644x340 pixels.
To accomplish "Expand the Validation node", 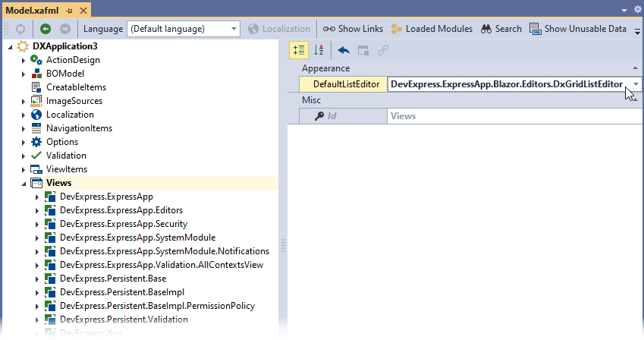I will 24,156.
